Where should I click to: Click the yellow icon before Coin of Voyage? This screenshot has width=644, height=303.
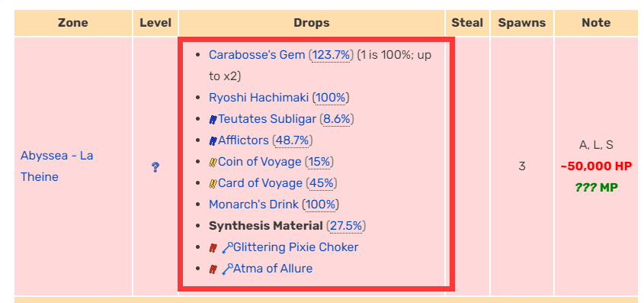213,162
